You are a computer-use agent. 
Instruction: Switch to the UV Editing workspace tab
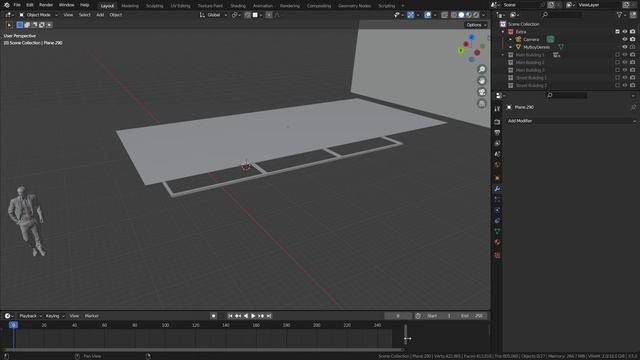click(180, 6)
